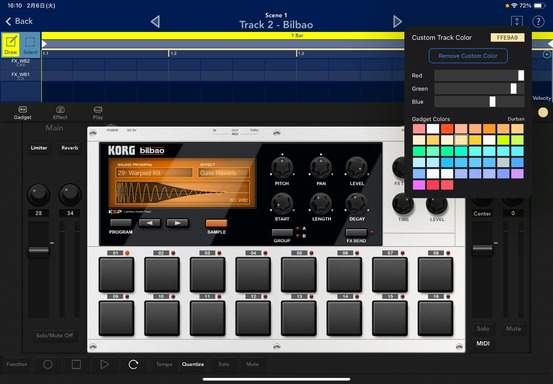Viewport: 553px width, 384px height.
Task: Adjust the Red color slider
Action: (x=479, y=75)
